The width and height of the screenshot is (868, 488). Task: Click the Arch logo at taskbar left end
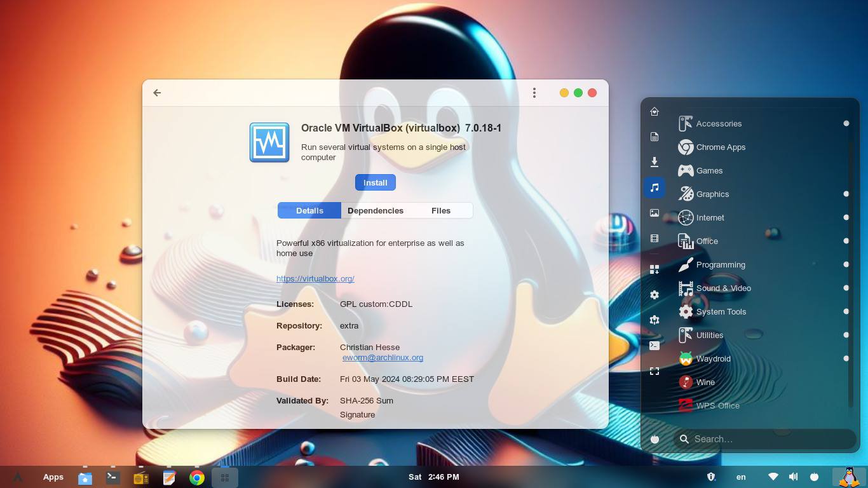18,477
